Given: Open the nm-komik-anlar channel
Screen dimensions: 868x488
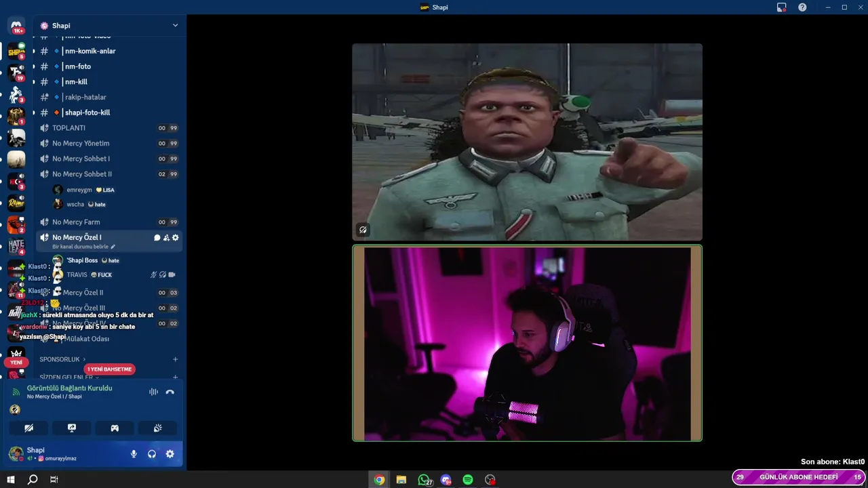Looking at the screenshot, I should (x=109, y=51).
